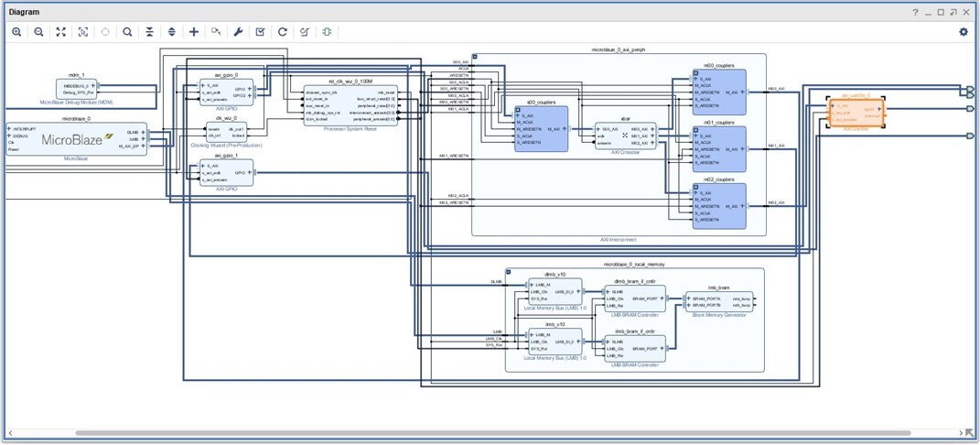980x445 pixels.
Task: Click the Regenerate Layout circular arrow icon
Action: point(282,31)
